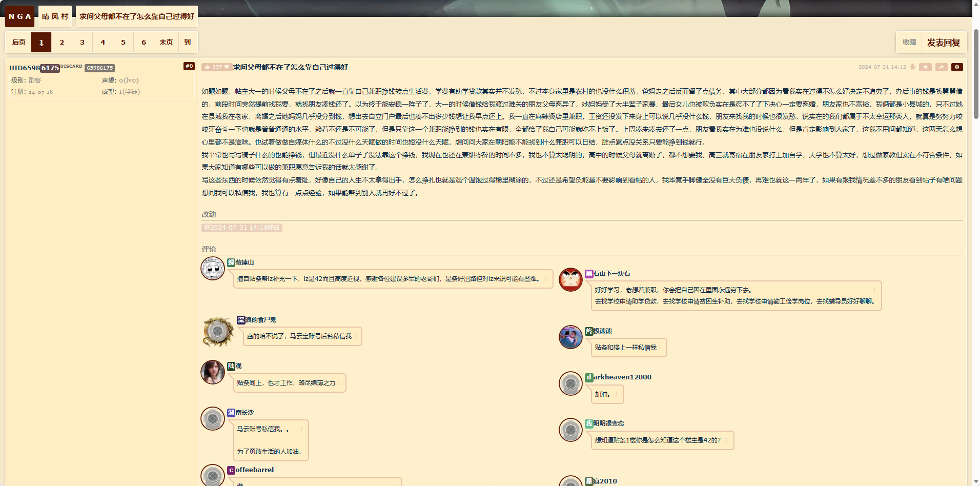
Task: Like the post with the thumbs-up icon
Action: point(207,67)
